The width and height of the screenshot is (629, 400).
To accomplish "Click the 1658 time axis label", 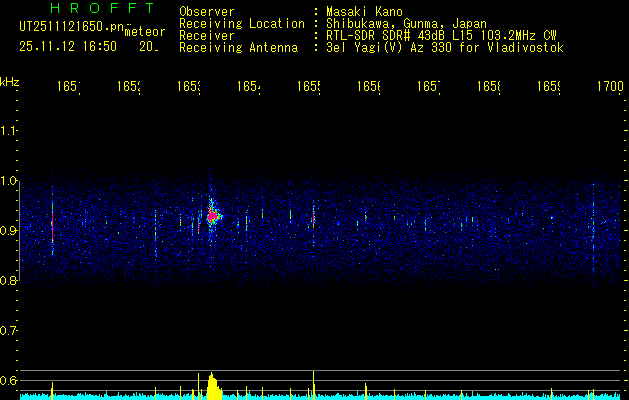I will coord(489,86).
